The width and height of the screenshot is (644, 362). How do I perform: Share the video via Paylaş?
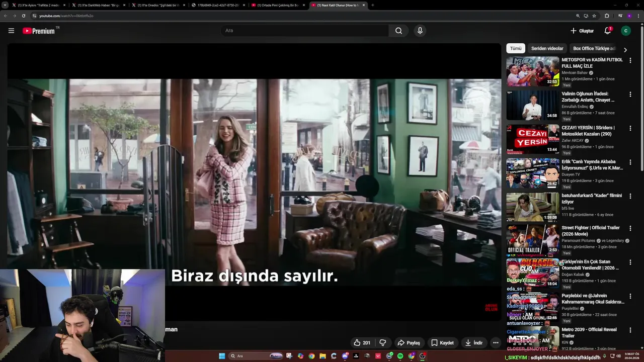pos(409,343)
